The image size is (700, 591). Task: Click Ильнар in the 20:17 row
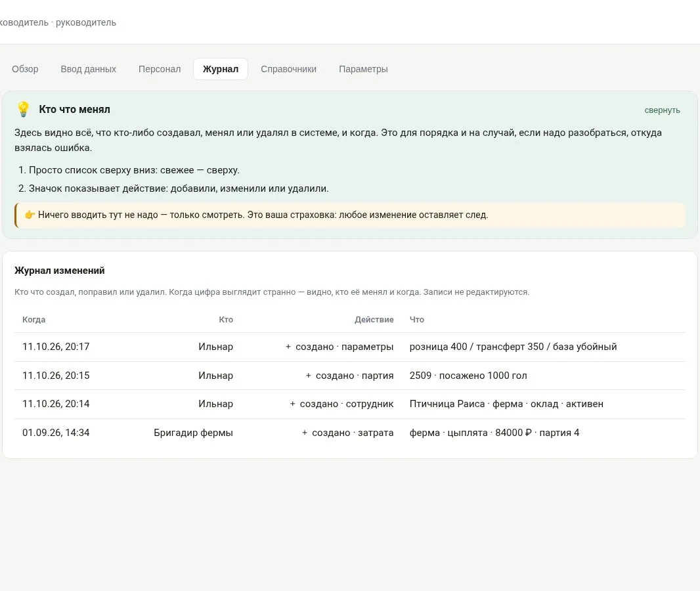pyautogui.click(x=215, y=347)
